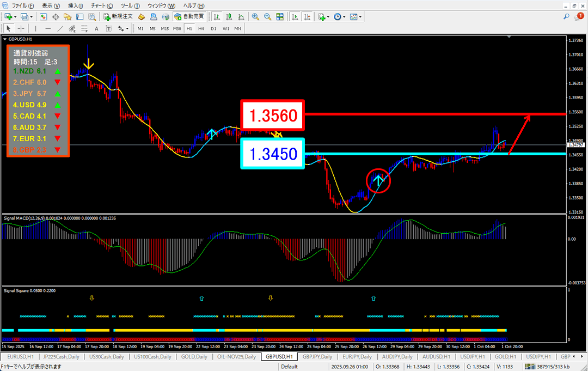Open the チャート menu
This screenshot has width=588, height=371.
point(99,5)
